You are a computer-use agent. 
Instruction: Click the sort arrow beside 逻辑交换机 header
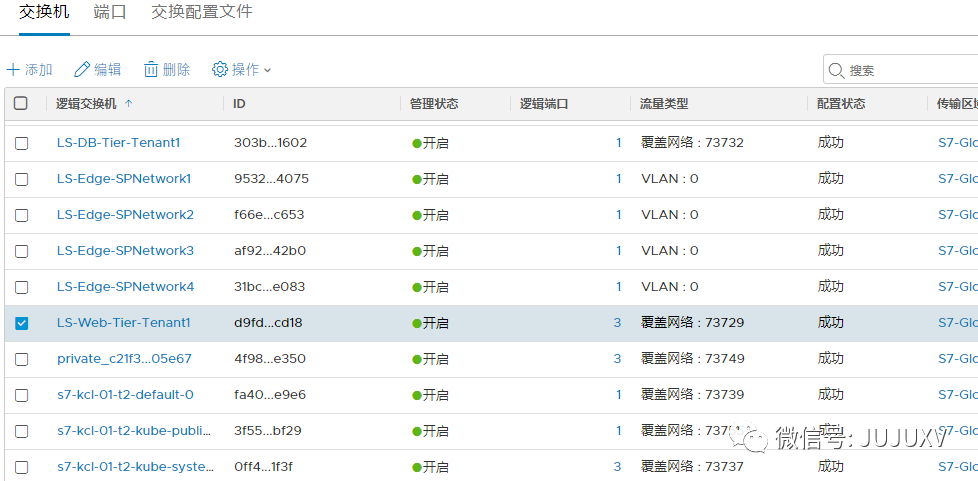pyautogui.click(x=129, y=104)
